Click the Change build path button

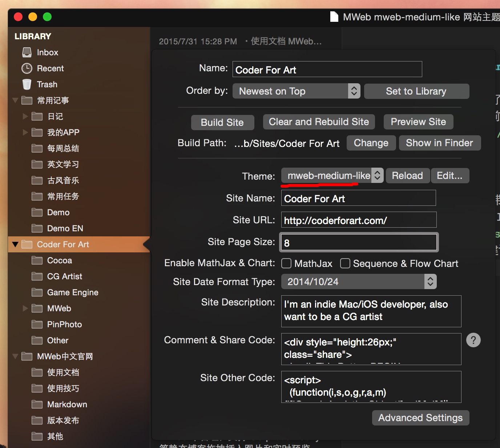pos(371,143)
